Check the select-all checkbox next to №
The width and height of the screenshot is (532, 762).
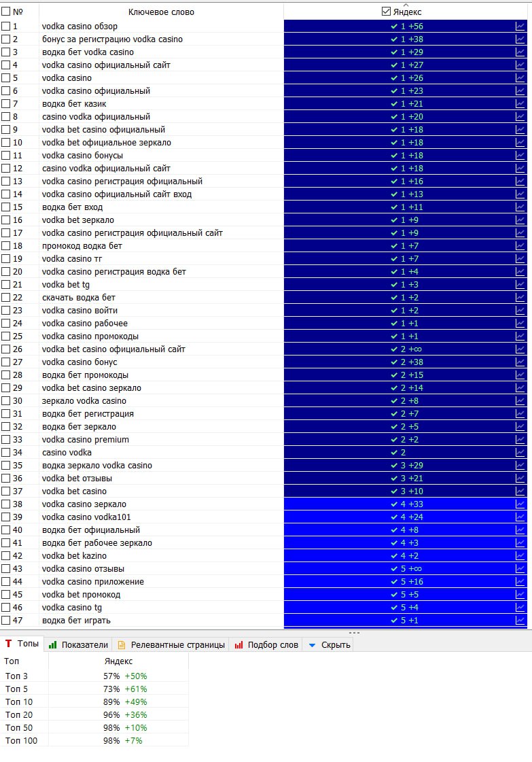[6, 11]
